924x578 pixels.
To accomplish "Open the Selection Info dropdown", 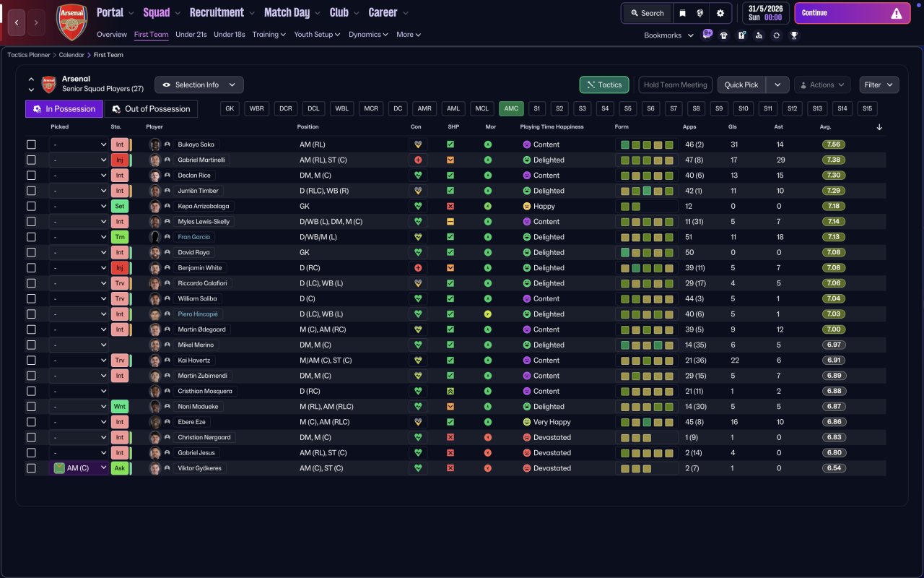I will pyautogui.click(x=199, y=85).
